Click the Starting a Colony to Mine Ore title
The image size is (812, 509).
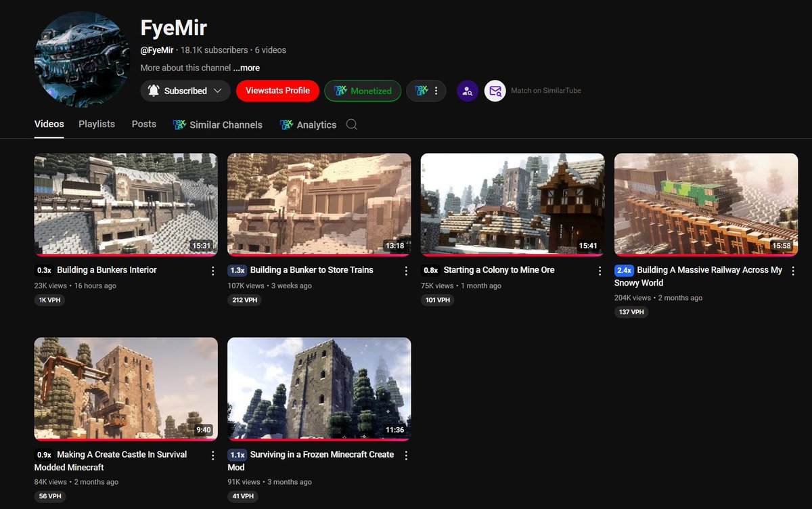[499, 270]
